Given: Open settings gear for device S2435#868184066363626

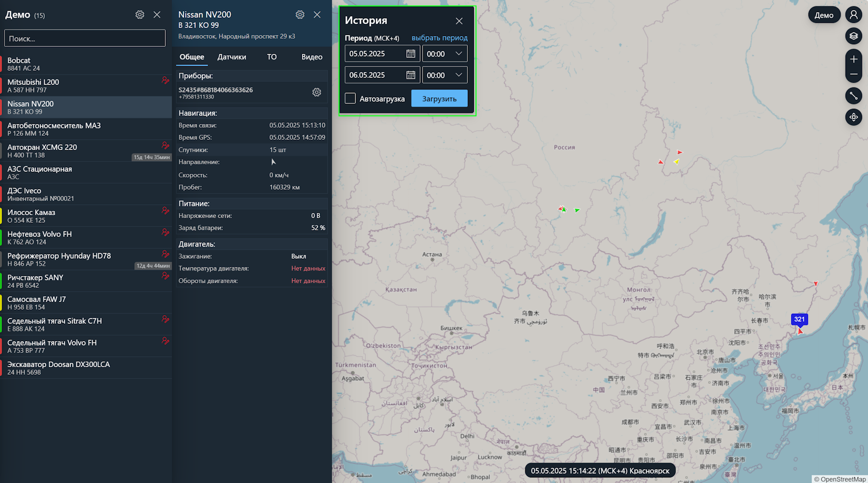Looking at the screenshot, I should [x=317, y=92].
